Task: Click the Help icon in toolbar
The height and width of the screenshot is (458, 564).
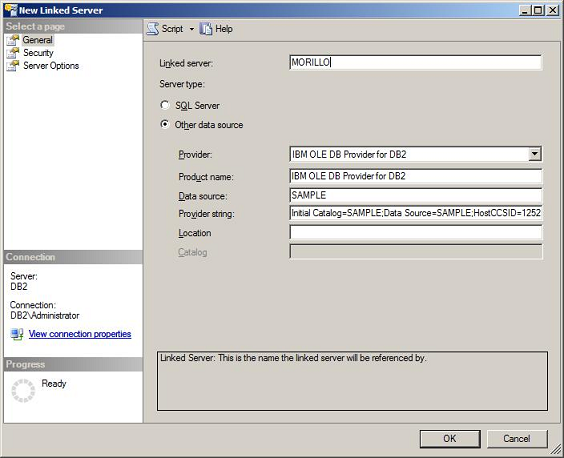Action: click(x=206, y=29)
